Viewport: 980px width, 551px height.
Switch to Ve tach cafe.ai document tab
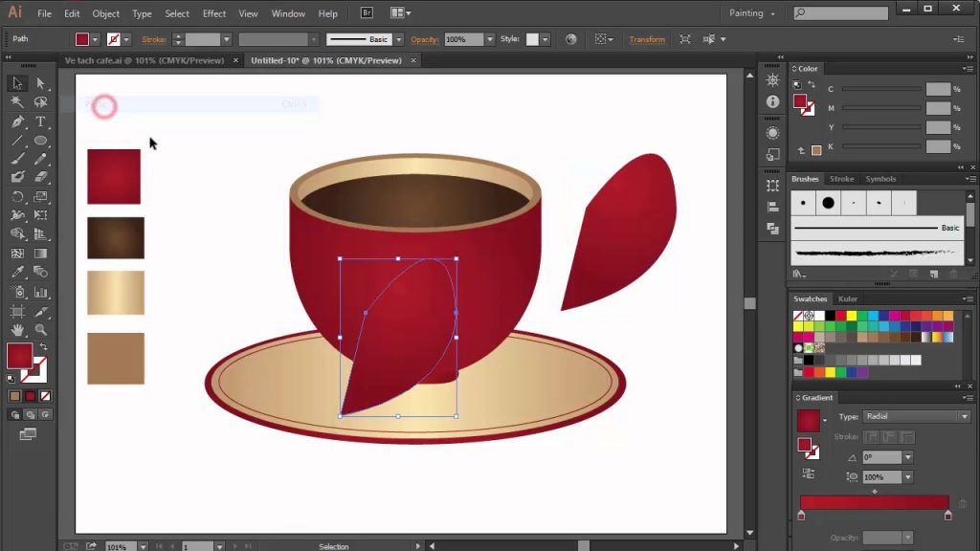145,60
